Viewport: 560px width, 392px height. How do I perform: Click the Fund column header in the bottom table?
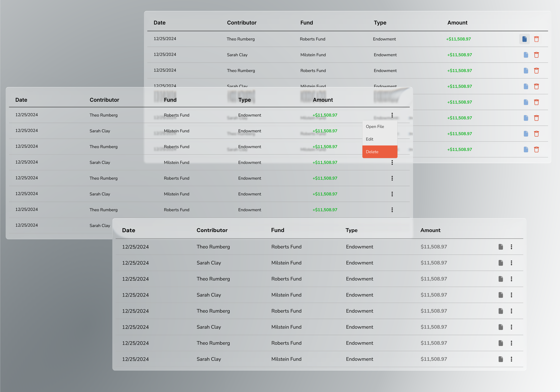[x=278, y=230]
